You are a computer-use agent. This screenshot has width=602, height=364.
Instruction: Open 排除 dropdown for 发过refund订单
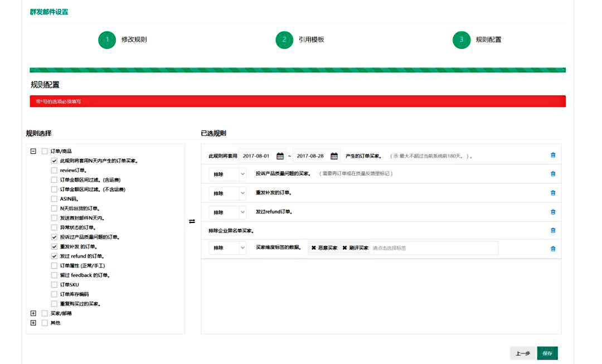(227, 212)
